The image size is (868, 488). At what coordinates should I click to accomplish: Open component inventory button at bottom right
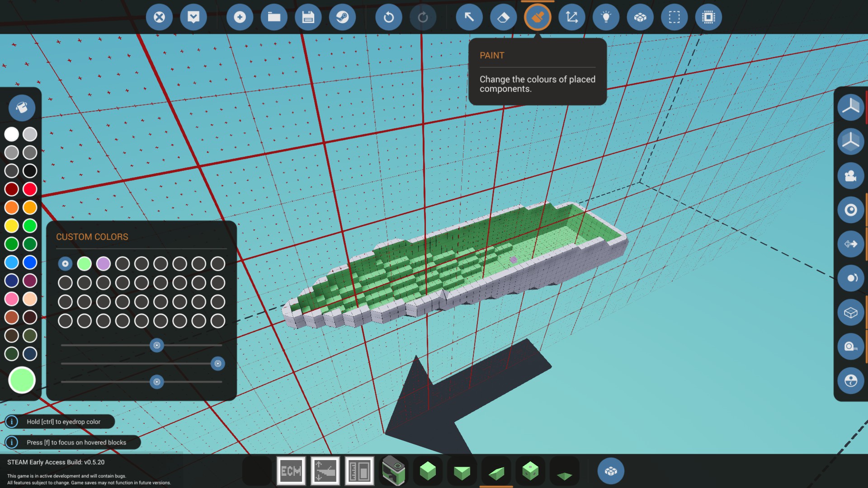click(611, 471)
